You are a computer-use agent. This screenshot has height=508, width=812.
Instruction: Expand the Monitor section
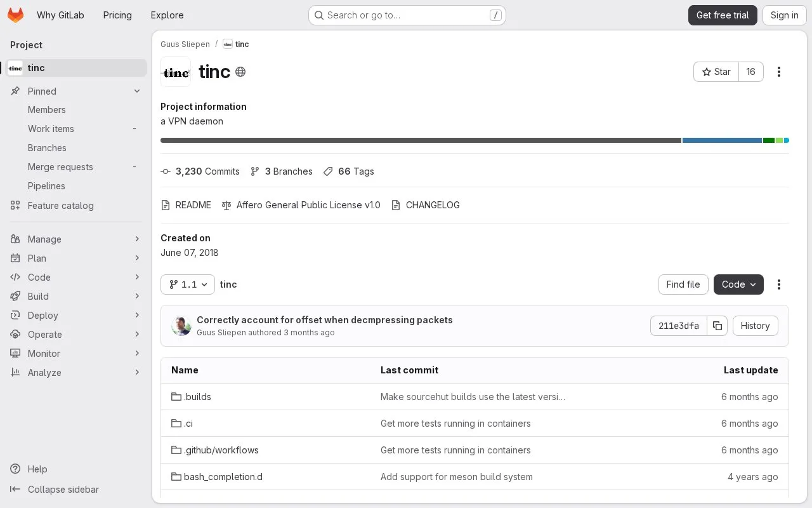point(76,354)
